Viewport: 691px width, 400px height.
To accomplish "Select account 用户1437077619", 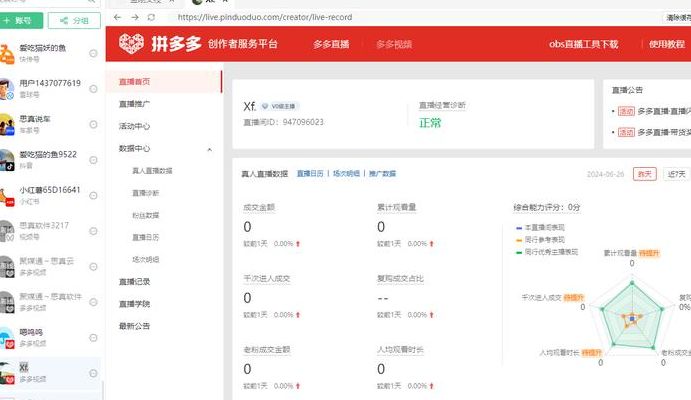I will (x=49, y=89).
